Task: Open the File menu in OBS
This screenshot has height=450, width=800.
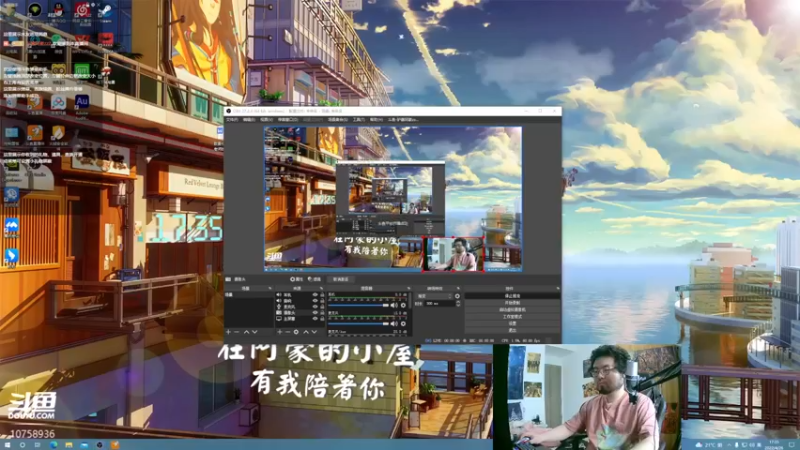Action: click(x=232, y=119)
